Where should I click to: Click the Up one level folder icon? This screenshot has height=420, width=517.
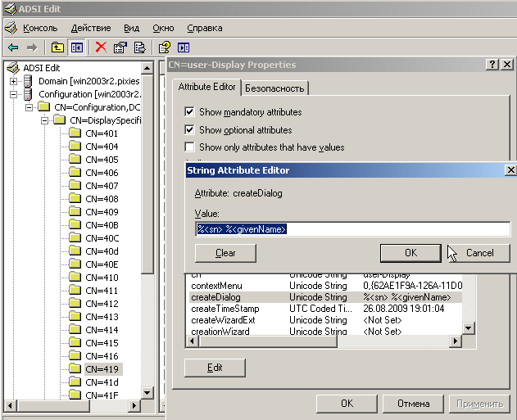57,47
